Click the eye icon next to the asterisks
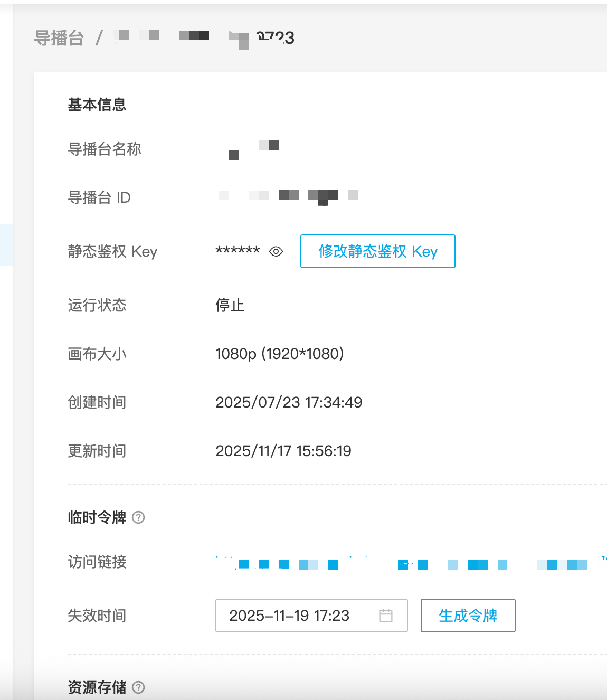 pyautogui.click(x=275, y=252)
